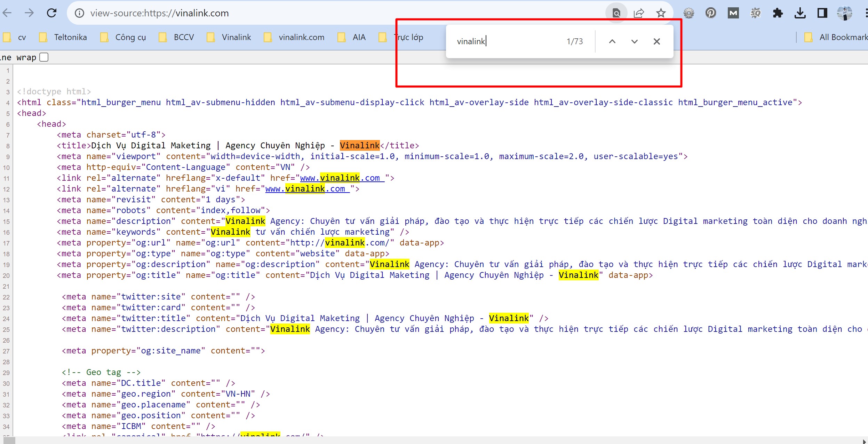The width and height of the screenshot is (868, 444).
Task: Toggle the side panel icon
Action: point(822,13)
